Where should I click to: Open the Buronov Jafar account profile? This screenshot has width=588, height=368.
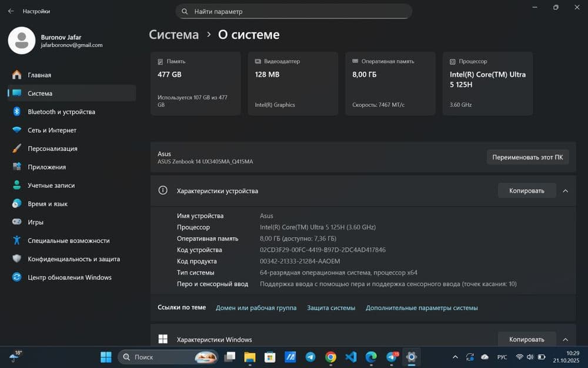[55, 41]
